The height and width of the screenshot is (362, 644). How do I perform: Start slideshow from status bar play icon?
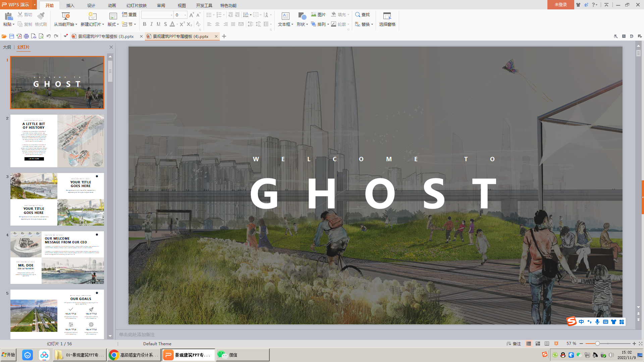click(556, 344)
